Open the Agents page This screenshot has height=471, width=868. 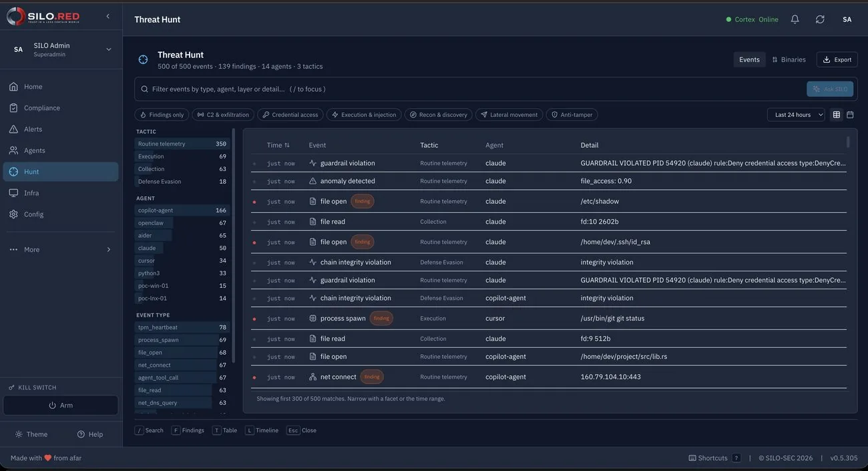pyautogui.click(x=61, y=151)
